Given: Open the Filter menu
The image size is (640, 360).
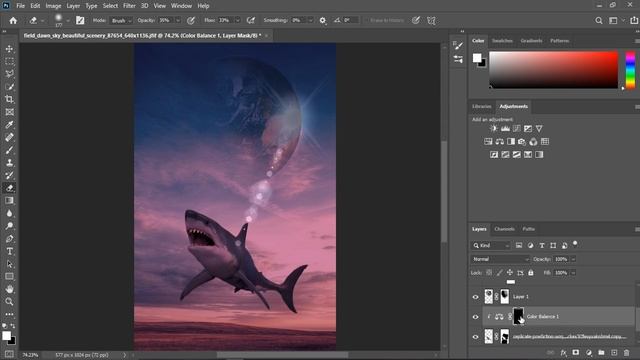Looking at the screenshot, I should click(129, 6).
